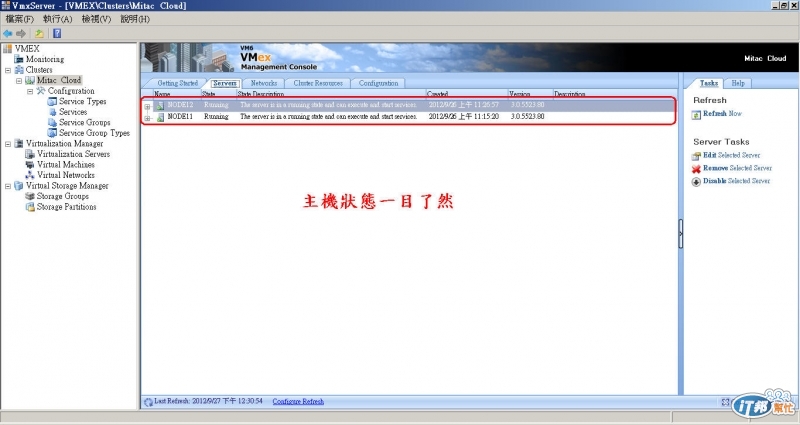This screenshot has height=425, width=800.
Task: Click the Disable Selected Server icon
Action: [x=696, y=182]
